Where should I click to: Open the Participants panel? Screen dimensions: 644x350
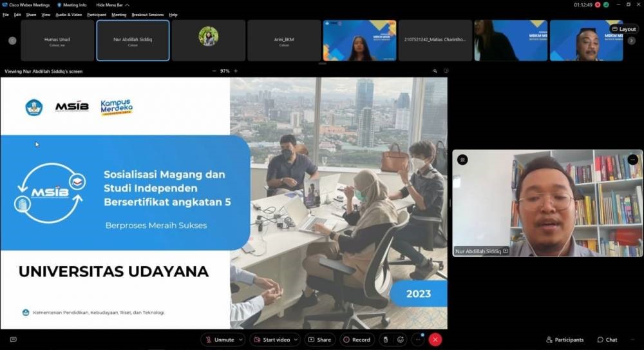(x=565, y=340)
